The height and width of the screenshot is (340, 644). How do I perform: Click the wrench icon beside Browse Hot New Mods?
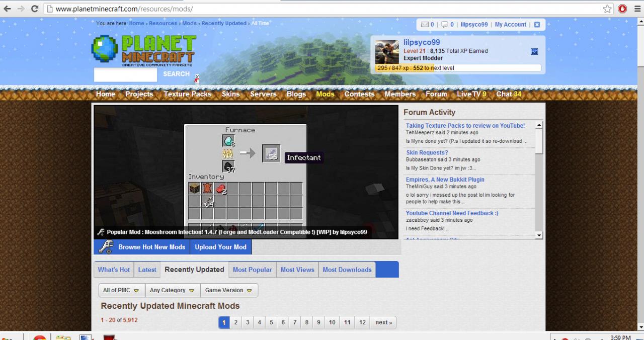pos(106,246)
